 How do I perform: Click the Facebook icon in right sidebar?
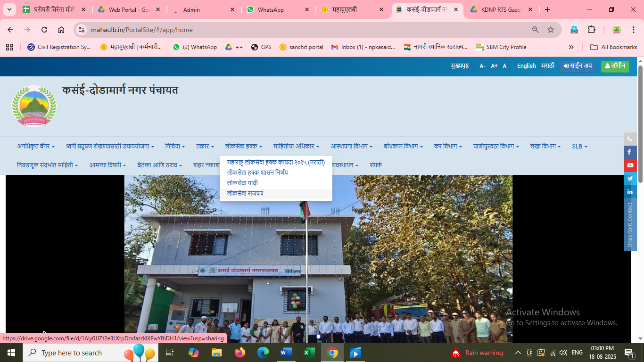[630, 152]
